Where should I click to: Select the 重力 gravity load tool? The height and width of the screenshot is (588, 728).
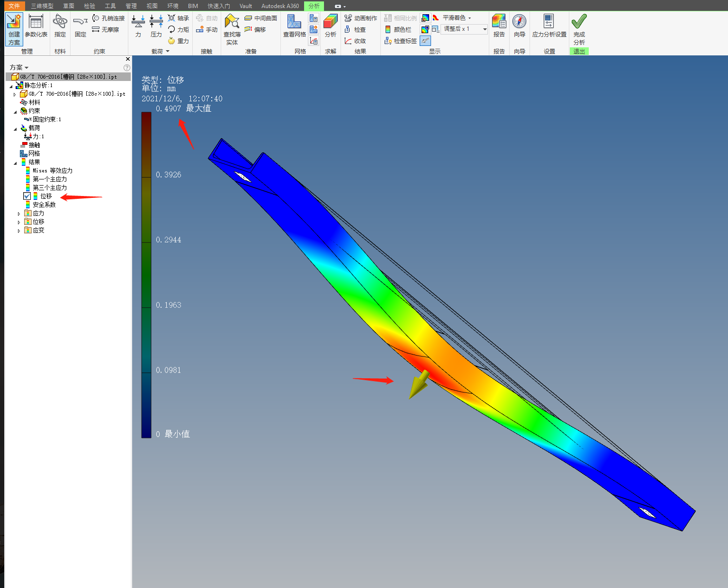tap(179, 41)
